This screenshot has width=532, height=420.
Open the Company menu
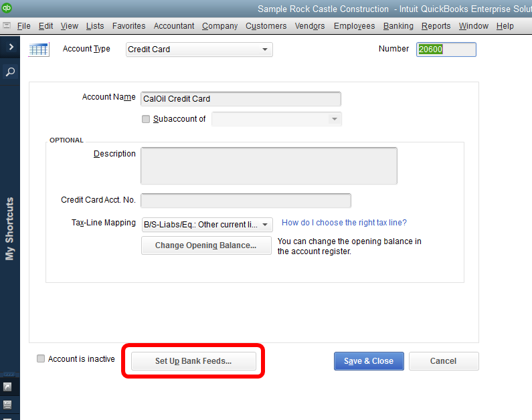point(220,26)
